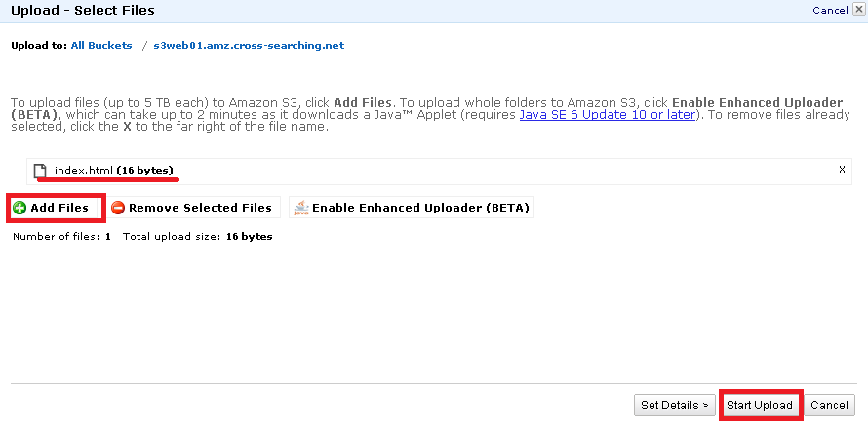Select the index.html file name in the list
This screenshot has width=868, height=426.
[x=84, y=171]
